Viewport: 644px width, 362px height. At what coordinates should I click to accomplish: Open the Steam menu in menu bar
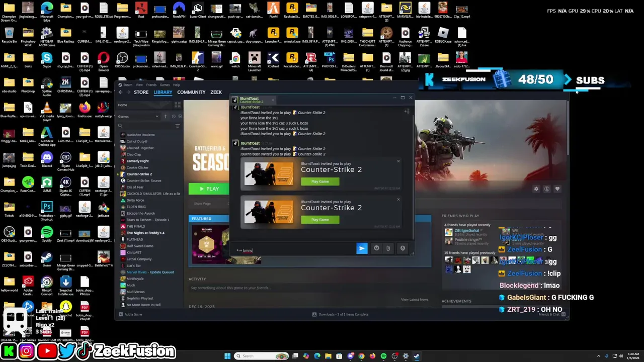click(127, 85)
